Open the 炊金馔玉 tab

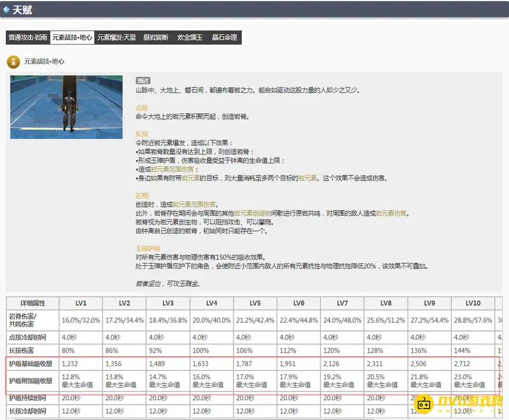[190, 38]
